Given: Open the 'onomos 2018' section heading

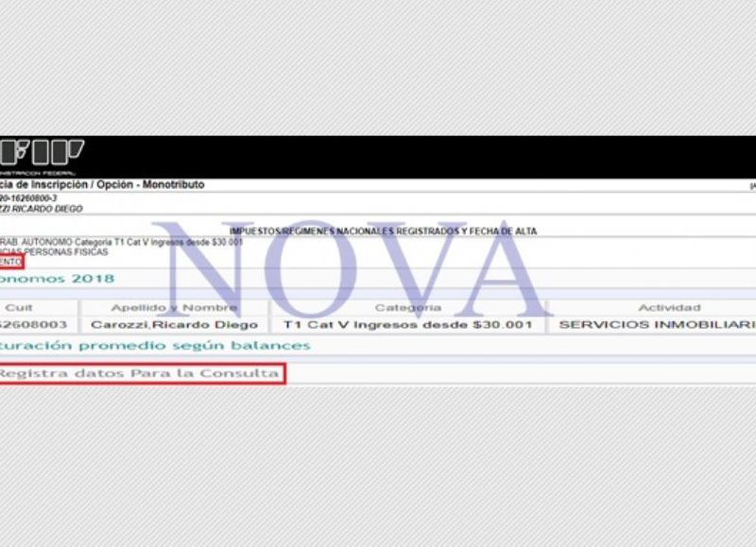Looking at the screenshot, I should pos(57,279).
